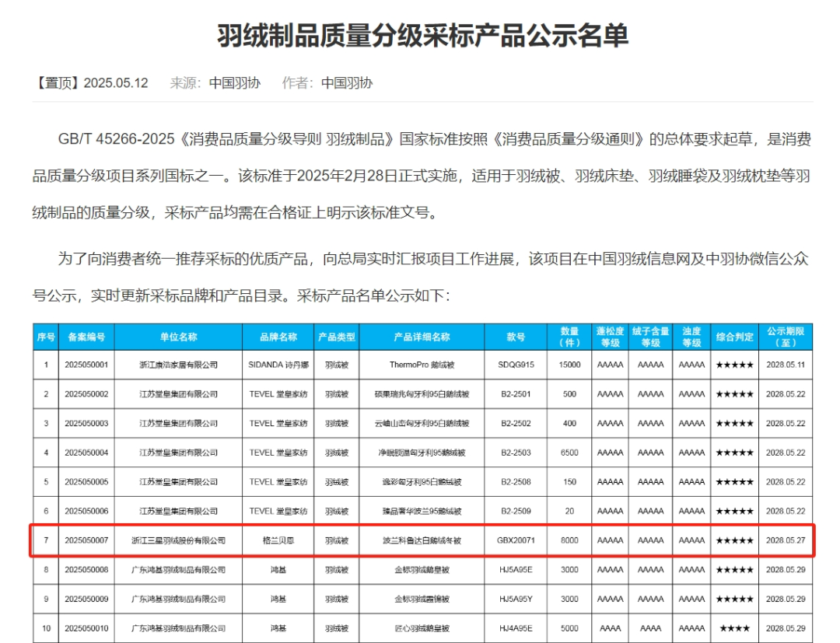The width and height of the screenshot is (840, 643).
Task: Click the ThermoPro 鹅绒被 product name
Action: click(x=422, y=365)
